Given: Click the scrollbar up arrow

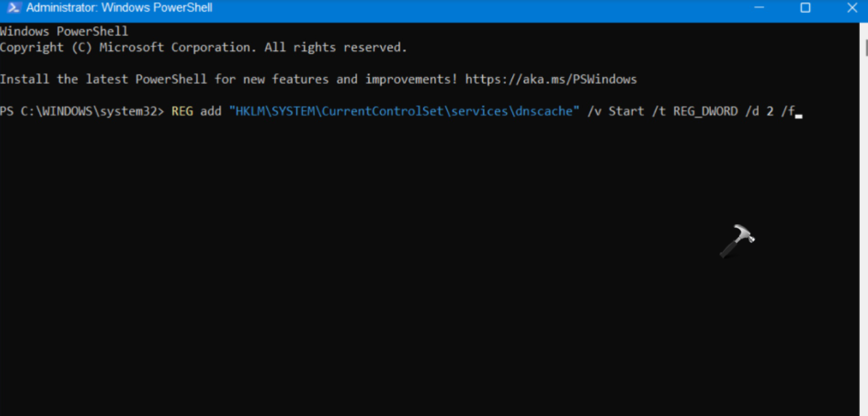Looking at the screenshot, I should (865, 27).
